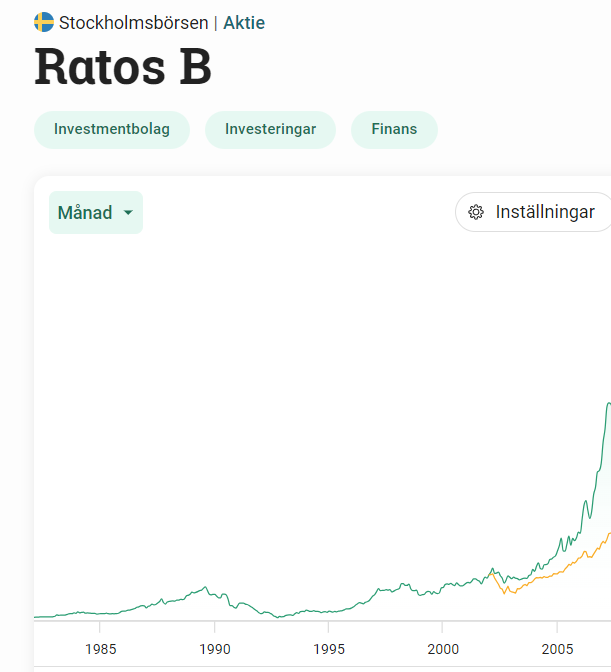611x672 pixels.
Task: Click the green line's bump near 1990
Action: click(x=205, y=588)
